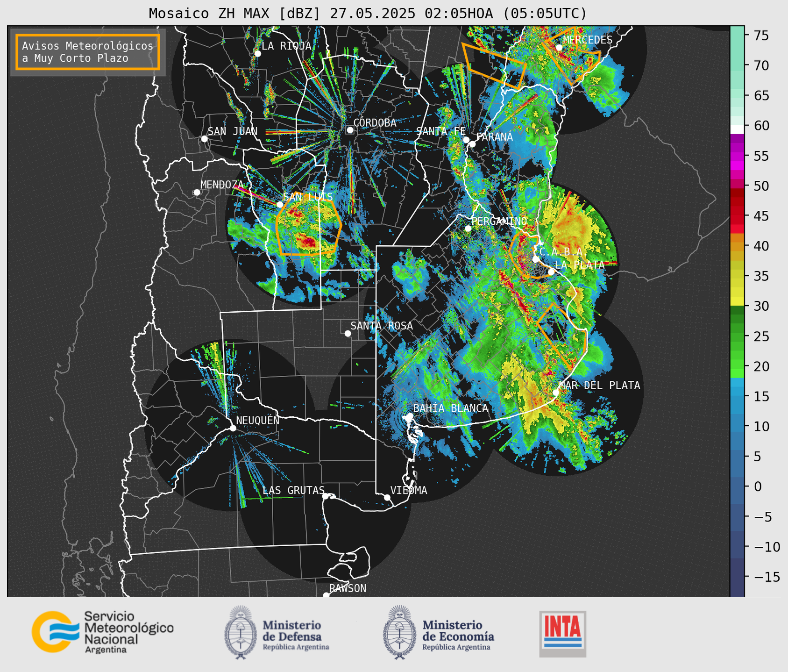Click the green 25 dBZ color scale band
This screenshot has height=672, width=788.
point(737,336)
